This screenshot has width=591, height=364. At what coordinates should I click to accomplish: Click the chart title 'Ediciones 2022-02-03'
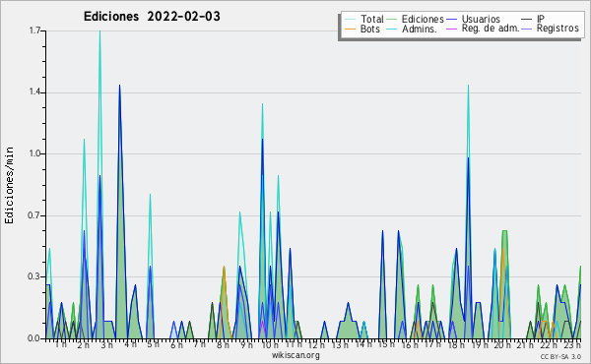152,17
